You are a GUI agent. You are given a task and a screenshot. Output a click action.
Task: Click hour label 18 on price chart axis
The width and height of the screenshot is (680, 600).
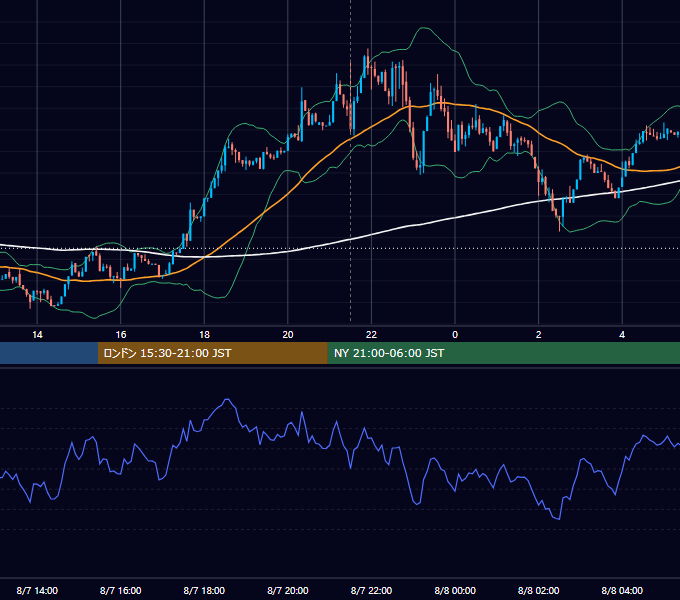coord(204,335)
